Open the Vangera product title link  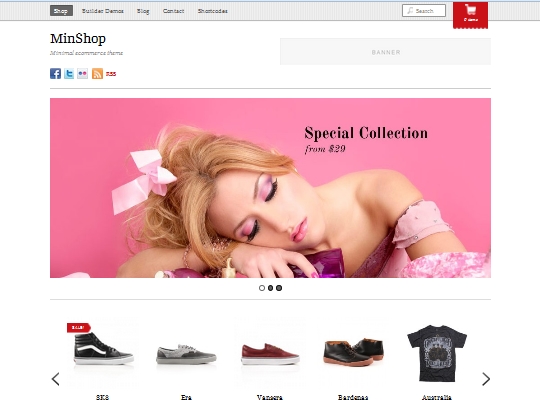click(270, 397)
